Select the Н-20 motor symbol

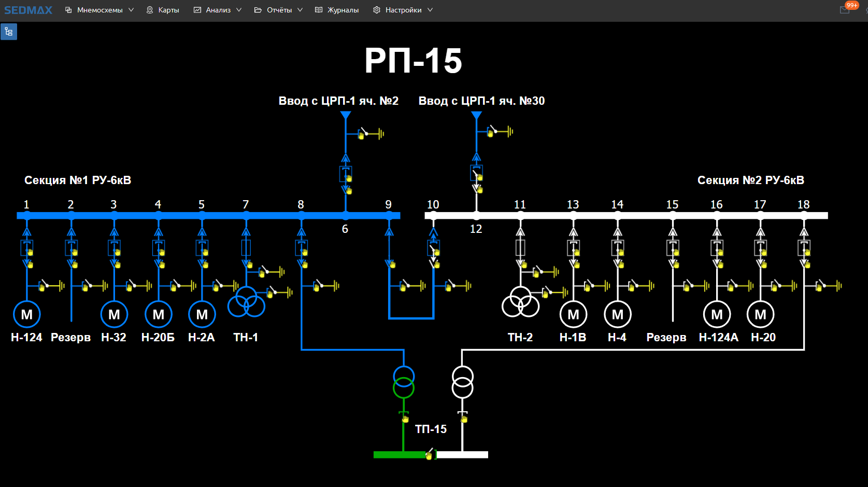(x=760, y=314)
